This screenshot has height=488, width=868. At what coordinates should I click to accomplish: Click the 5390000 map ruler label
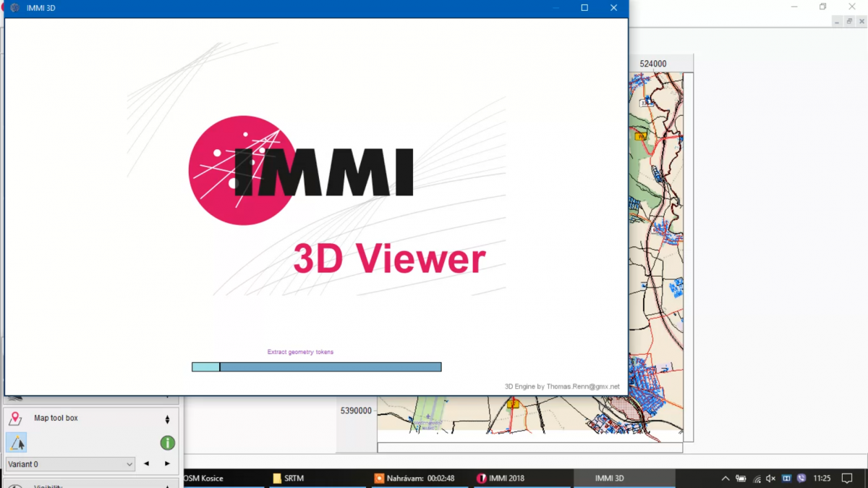356,411
